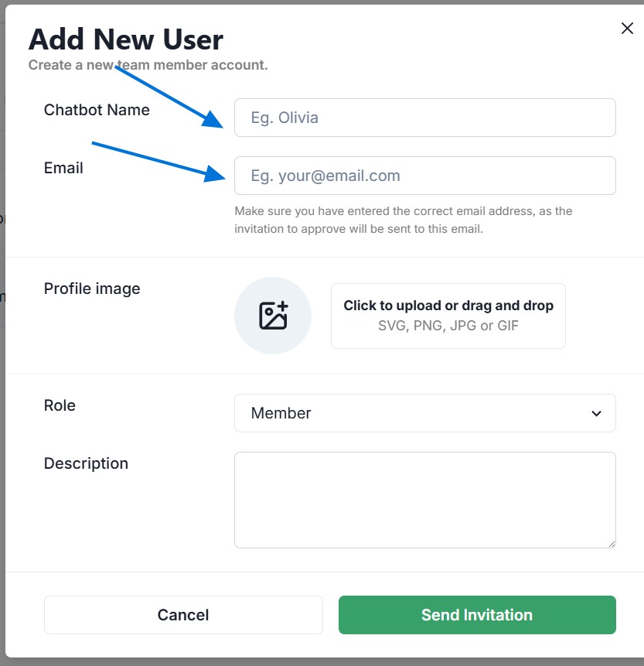This screenshot has height=666, width=644.
Task: Click the 'Email' field label
Action: coord(63,168)
